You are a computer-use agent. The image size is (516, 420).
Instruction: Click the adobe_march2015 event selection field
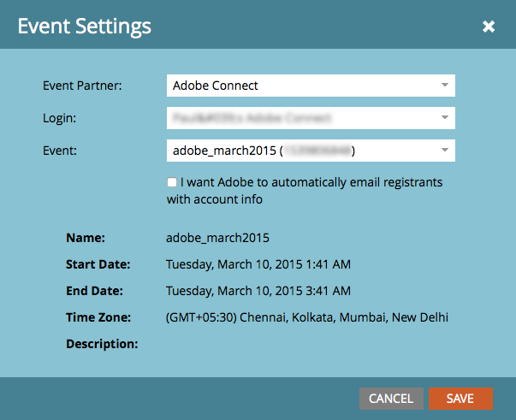click(304, 151)
